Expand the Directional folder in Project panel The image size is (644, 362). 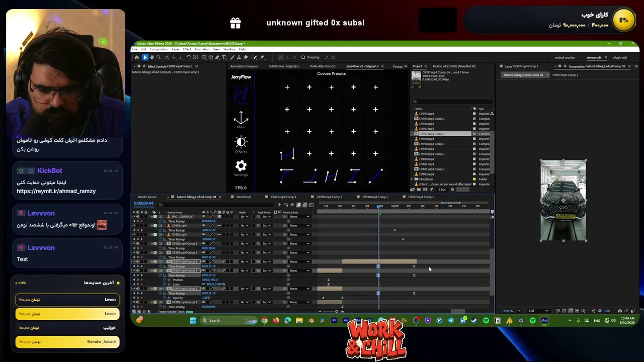[412, 179]
